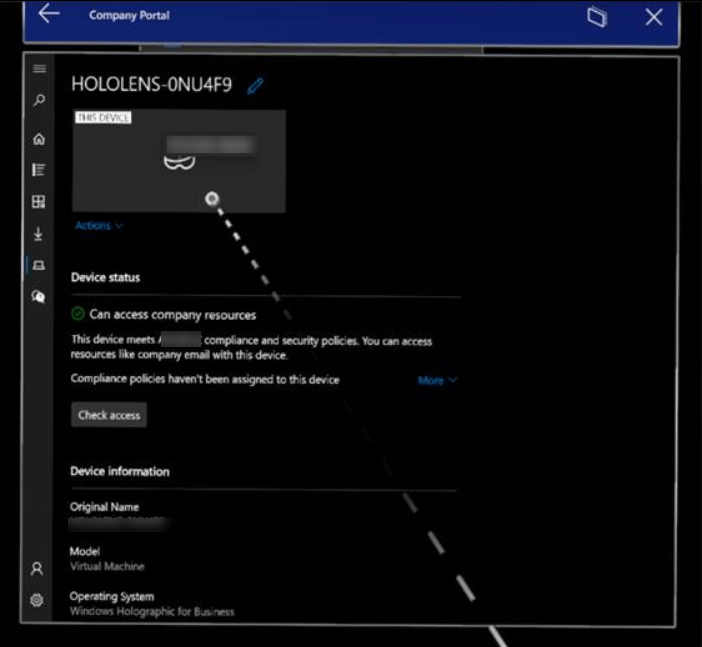Close the Company Portal window

[x=654, y=17]
